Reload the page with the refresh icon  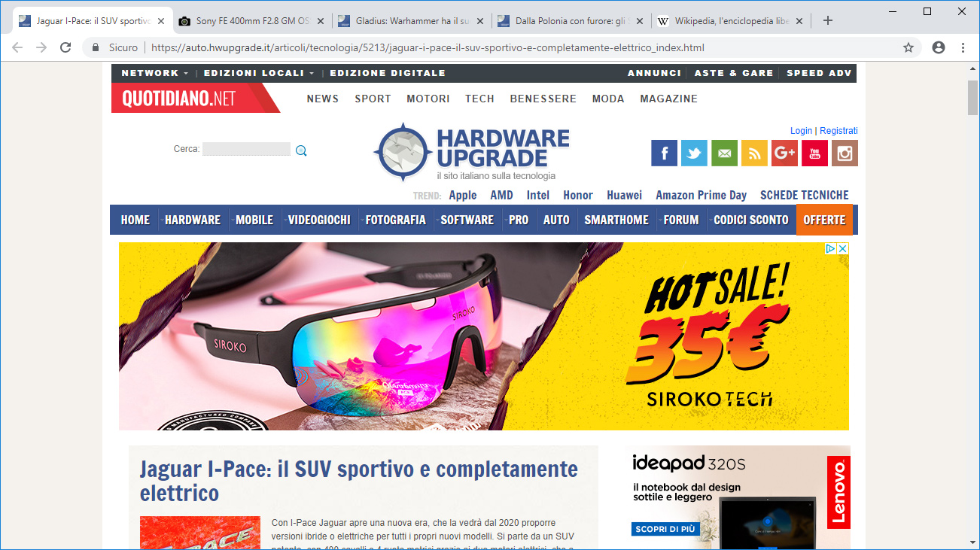click(x=65, y=47)
